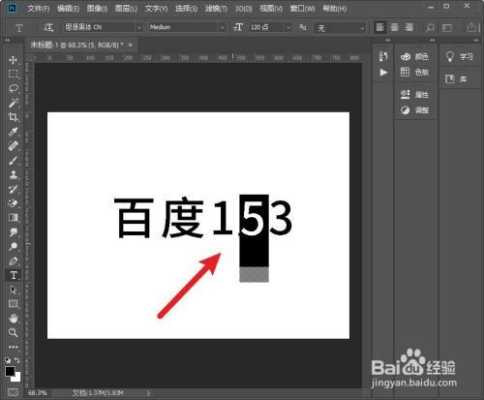Set center text alignment
The width and height of the screenshot is (484, 400).
[x=394, y=27]
